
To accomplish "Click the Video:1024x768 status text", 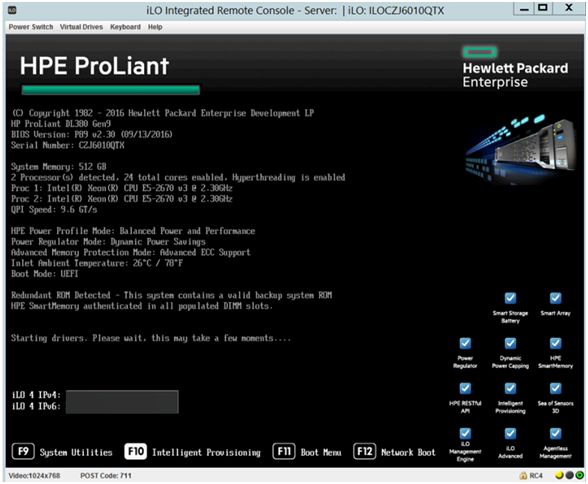I will [x=34, y=476].
